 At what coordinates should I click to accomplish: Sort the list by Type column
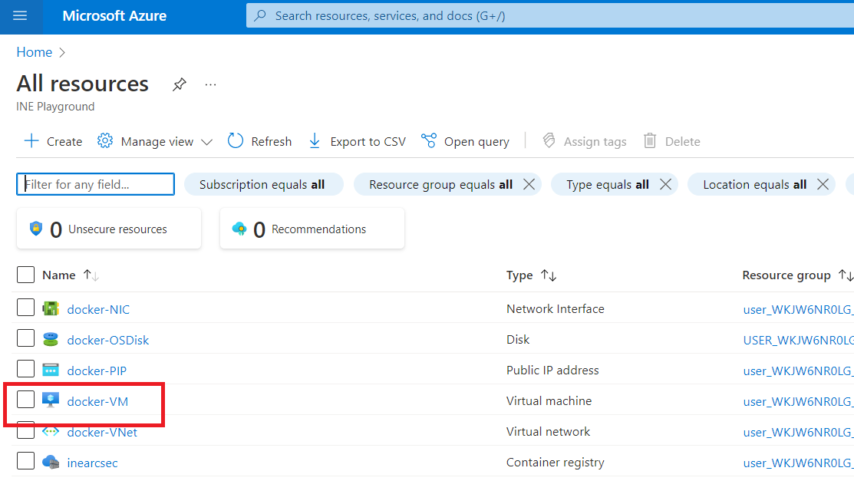coord(549,275)
